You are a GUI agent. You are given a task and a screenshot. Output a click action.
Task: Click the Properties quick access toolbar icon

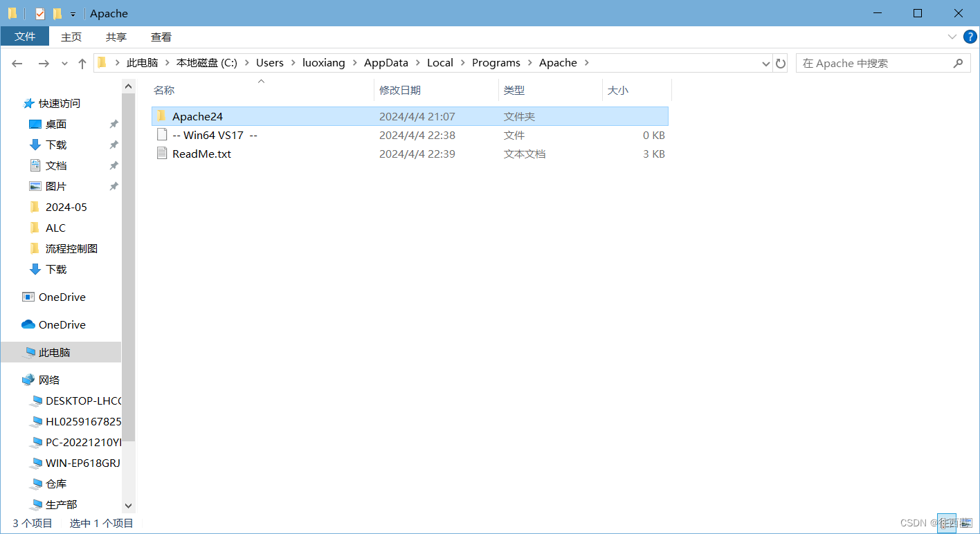coord(40,13)
